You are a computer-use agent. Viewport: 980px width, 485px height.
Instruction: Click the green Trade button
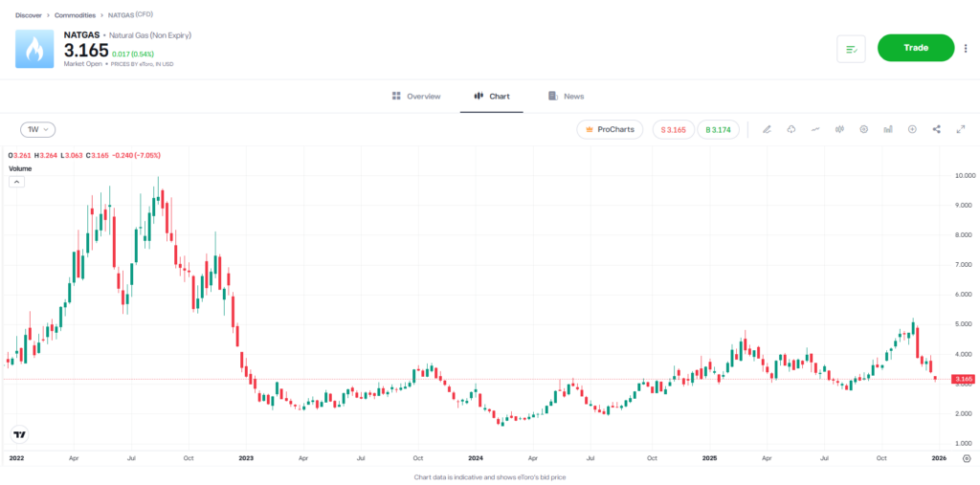(x=916, y=48)
